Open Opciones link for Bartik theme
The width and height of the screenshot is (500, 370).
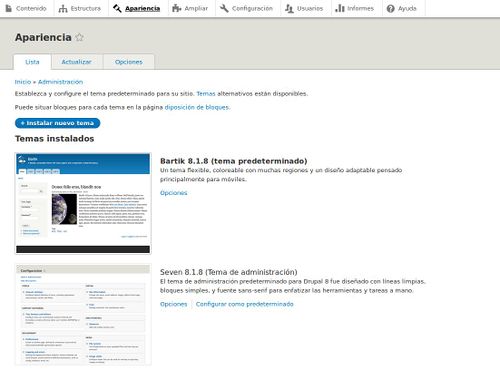174,193
